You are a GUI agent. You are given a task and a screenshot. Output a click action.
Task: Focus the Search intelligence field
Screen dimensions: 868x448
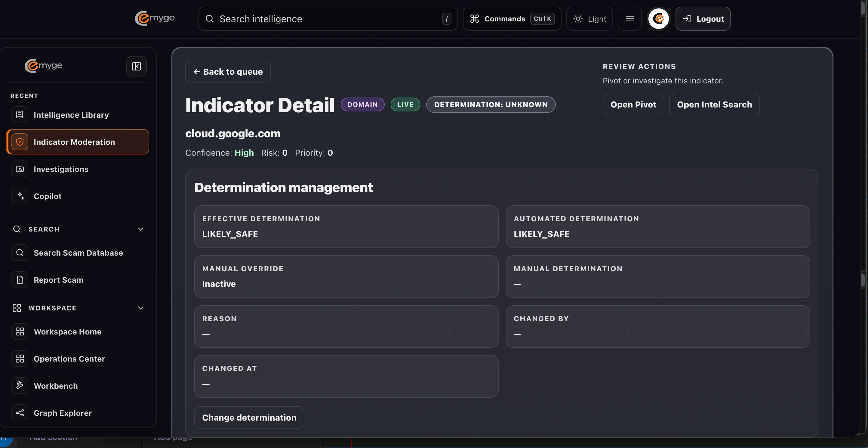click(x=328, y=19)
